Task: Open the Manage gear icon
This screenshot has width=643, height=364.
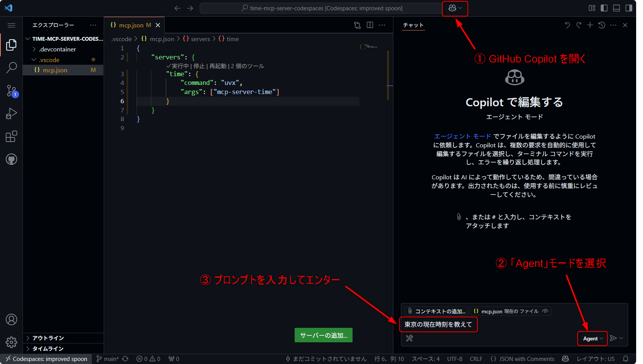Action: coord(11,342)
